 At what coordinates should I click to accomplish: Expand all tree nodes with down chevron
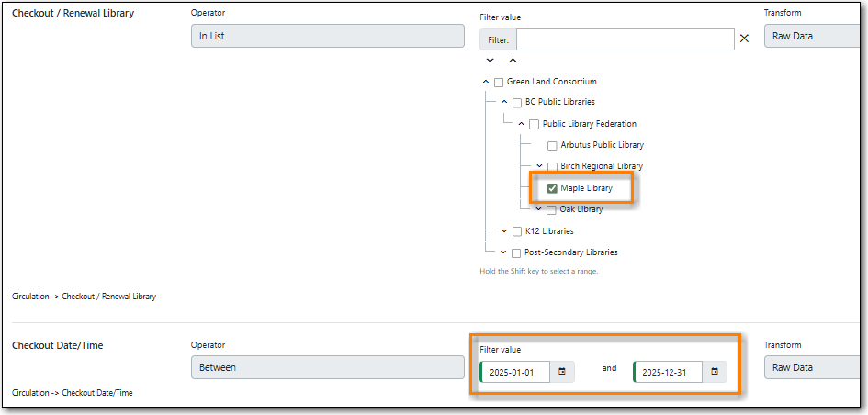[x=490, y=61]
